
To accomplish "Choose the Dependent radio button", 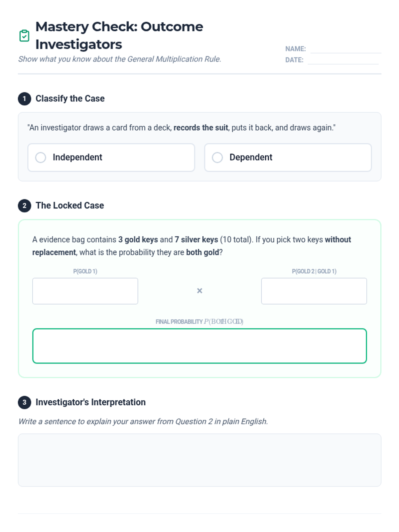I will [217, 158].
